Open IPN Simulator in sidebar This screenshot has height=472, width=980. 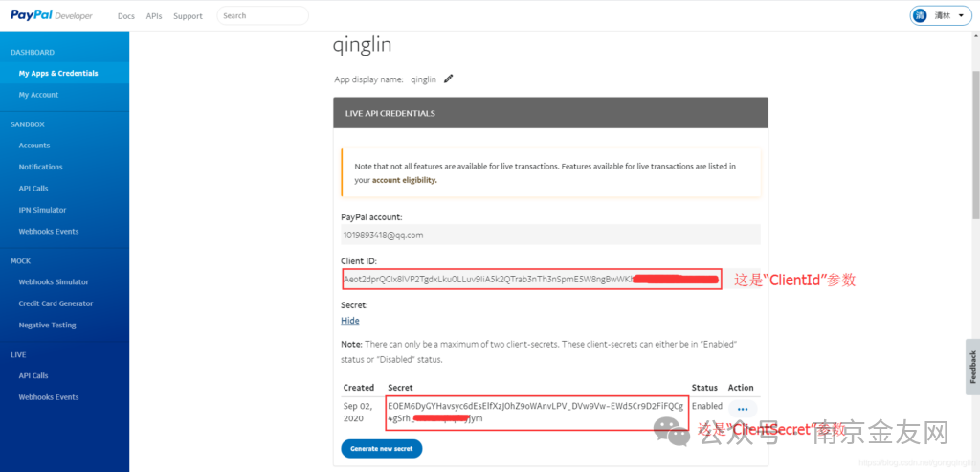42,210
